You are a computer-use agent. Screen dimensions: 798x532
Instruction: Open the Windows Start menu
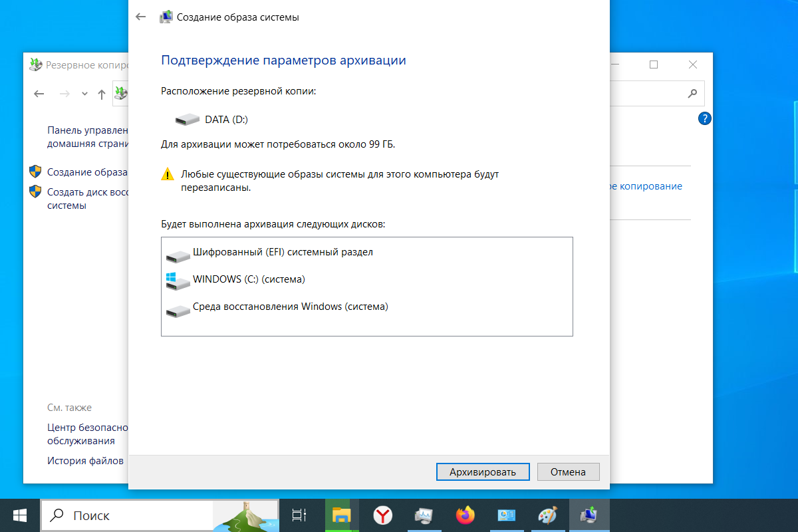[19, 515]
